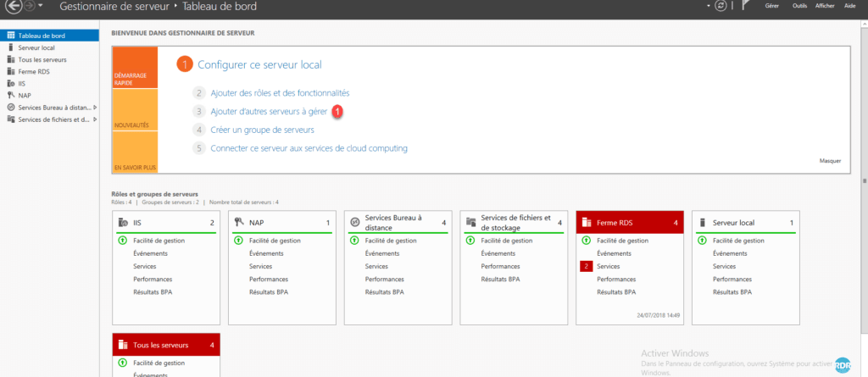
Task: Click Masquer to hide welcome panel
Action: point(832,160)
